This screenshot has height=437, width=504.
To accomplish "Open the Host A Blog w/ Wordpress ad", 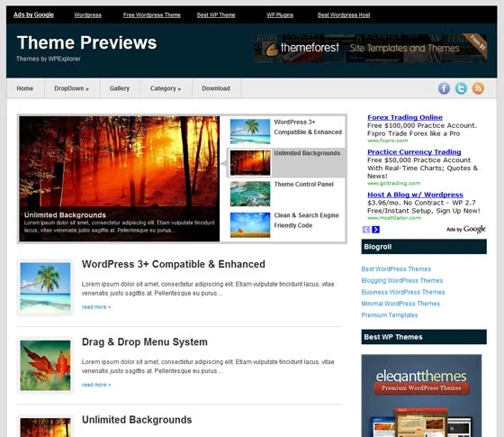I will 415,195.
